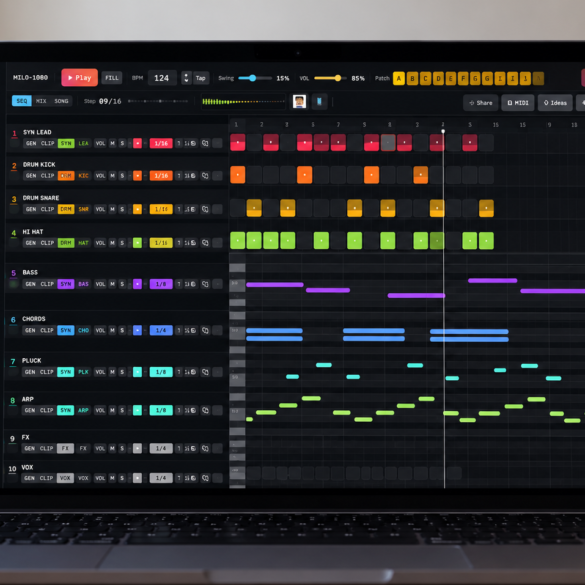Screen dimensions: 585x585
Task: Click the step position track next to 09/16
Action: click(158, 101)
